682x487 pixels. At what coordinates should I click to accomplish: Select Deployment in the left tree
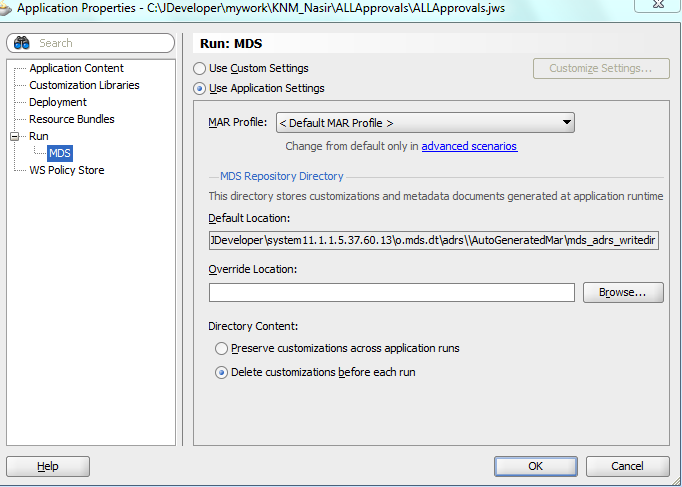click(x=58, y=102)
